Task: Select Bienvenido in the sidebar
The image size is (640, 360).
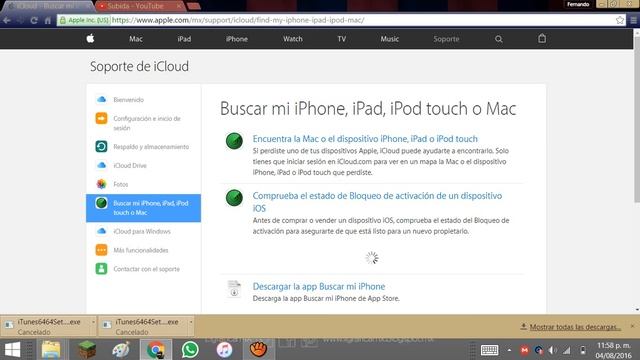Action: pos(129,100)
